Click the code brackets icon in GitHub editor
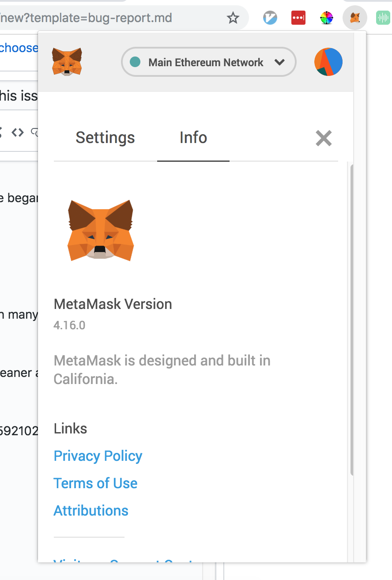 click(x=18, y=132)
